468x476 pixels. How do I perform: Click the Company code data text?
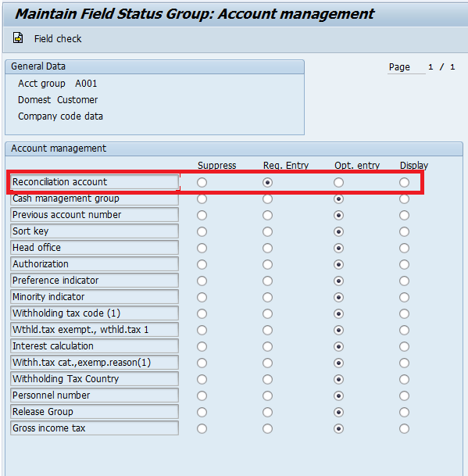(60, 116)
